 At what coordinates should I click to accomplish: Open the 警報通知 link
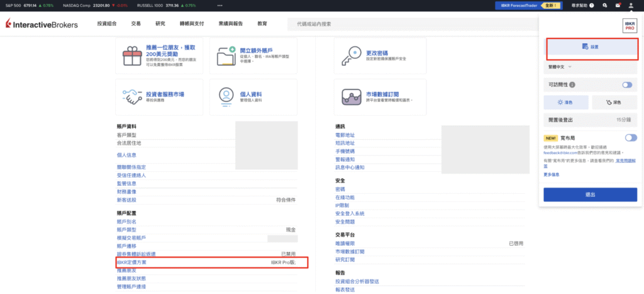[x=345, y=159]
